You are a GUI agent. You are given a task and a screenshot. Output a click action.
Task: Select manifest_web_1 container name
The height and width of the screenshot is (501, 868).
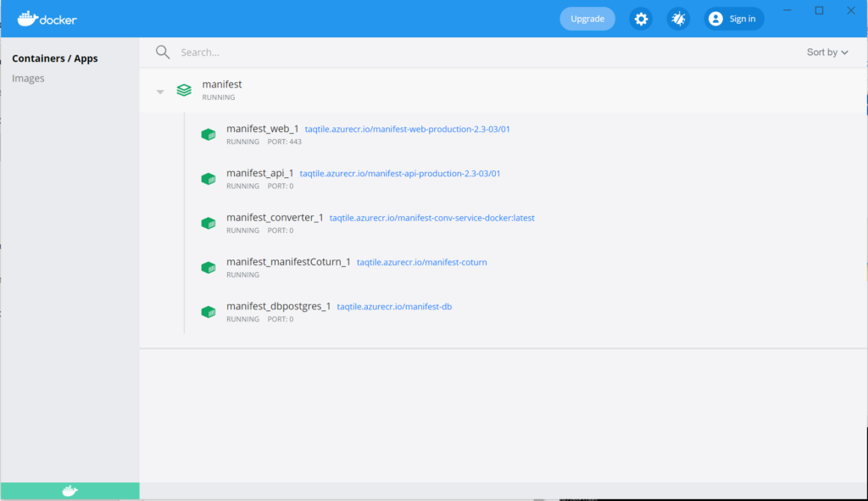(x=263, y=129)
